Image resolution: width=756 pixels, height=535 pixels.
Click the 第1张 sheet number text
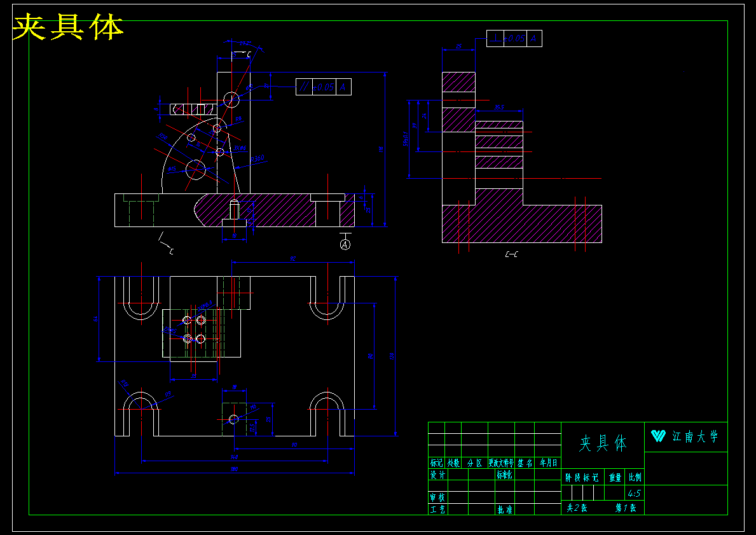pyautogui.click(x=626, y=508)
